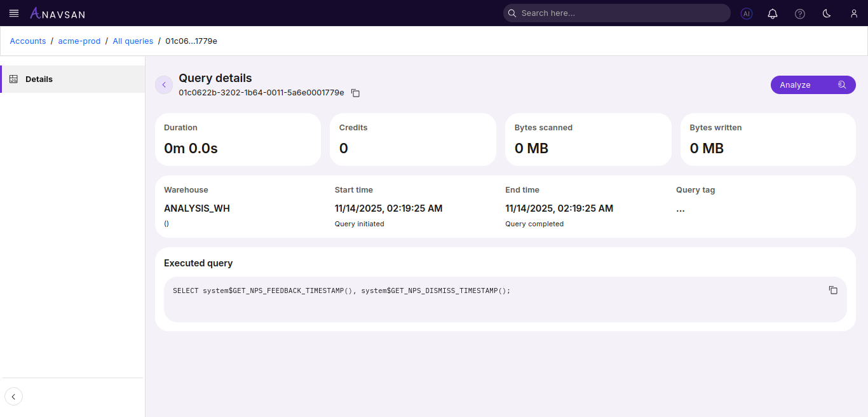Navigate to Accounts breadcrumb link

(x=27, y=41)
